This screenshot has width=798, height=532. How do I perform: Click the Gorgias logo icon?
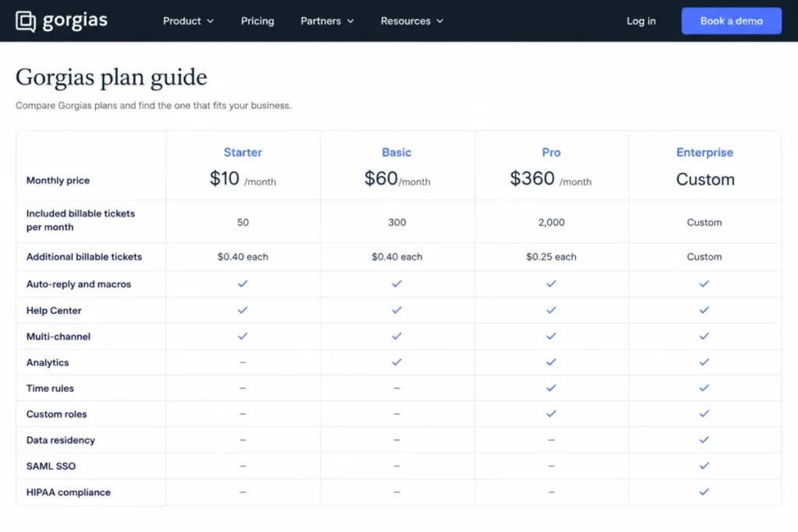pos(26,21)
